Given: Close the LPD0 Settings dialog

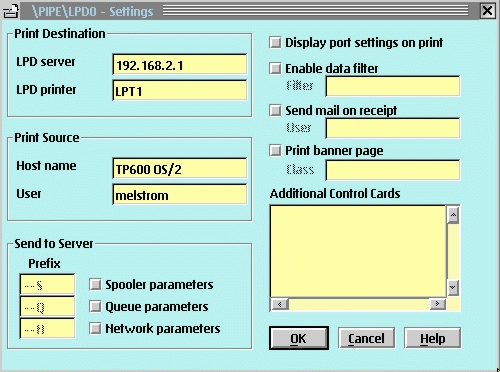Looking at the screenshot, I should coord(487,11).
